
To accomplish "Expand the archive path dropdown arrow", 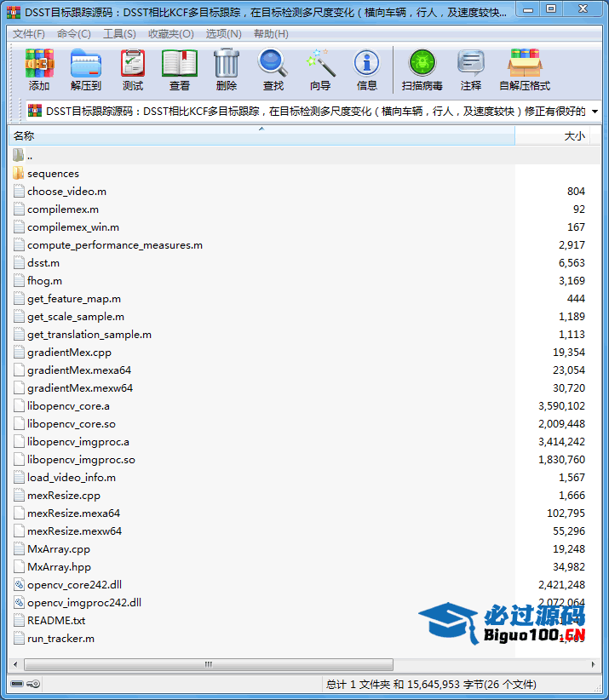I will pos(595,112).
